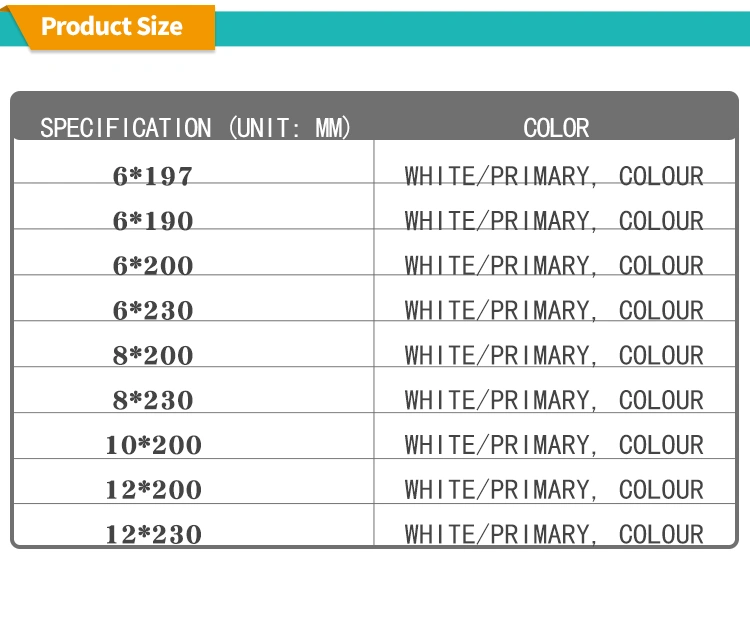Click the Product Size orange banner

click(112, 26)
